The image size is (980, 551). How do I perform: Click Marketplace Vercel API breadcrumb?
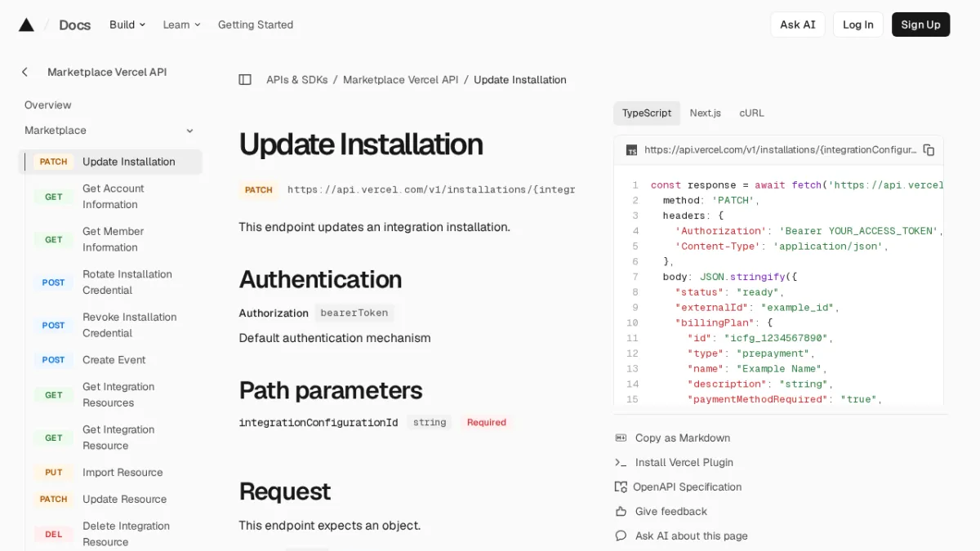400,79
